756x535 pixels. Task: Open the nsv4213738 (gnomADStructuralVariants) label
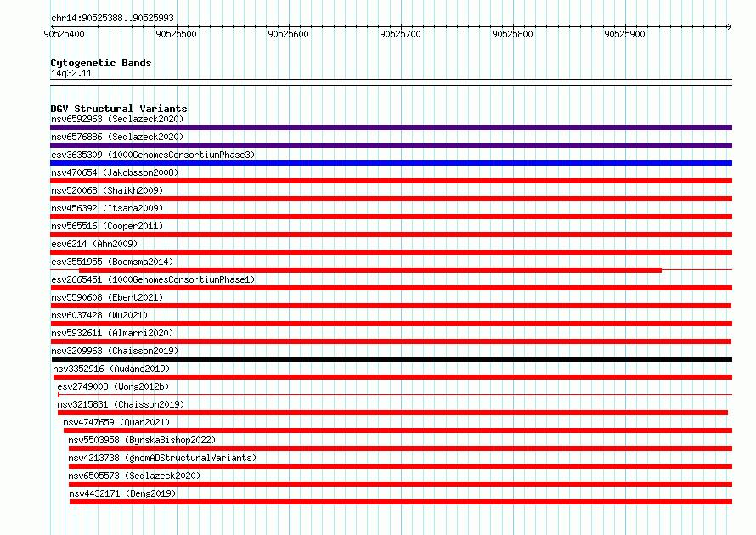[162, 458]
